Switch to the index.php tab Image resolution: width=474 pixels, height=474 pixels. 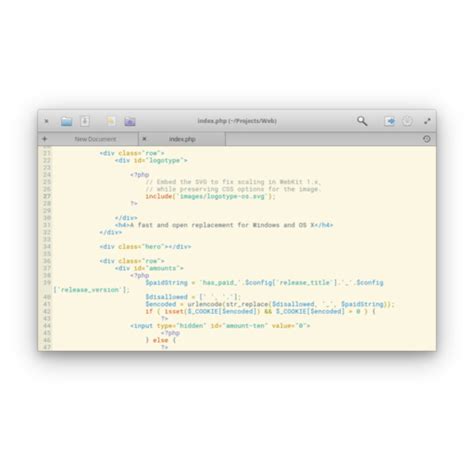coord(182,139)
